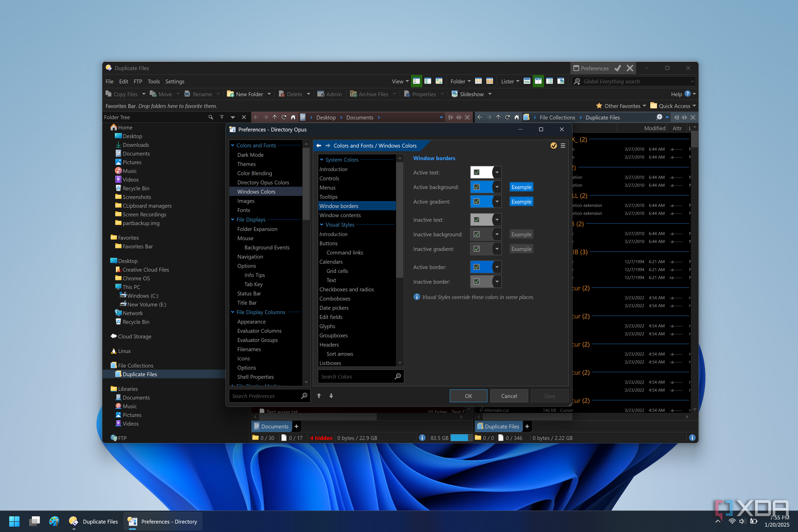The width and height of the screenshot is (798, 532).
Task: Toggle the Inactive background checkbox
Action: (477, 235)
